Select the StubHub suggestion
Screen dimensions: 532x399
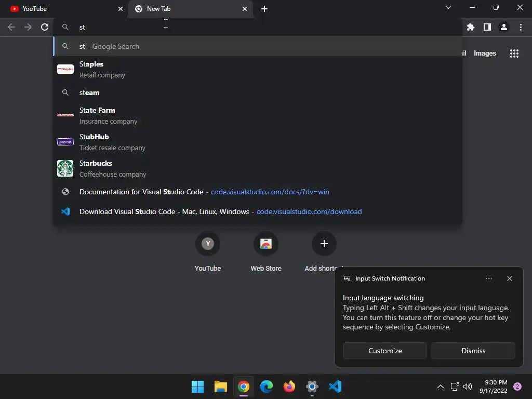[258, 142]
